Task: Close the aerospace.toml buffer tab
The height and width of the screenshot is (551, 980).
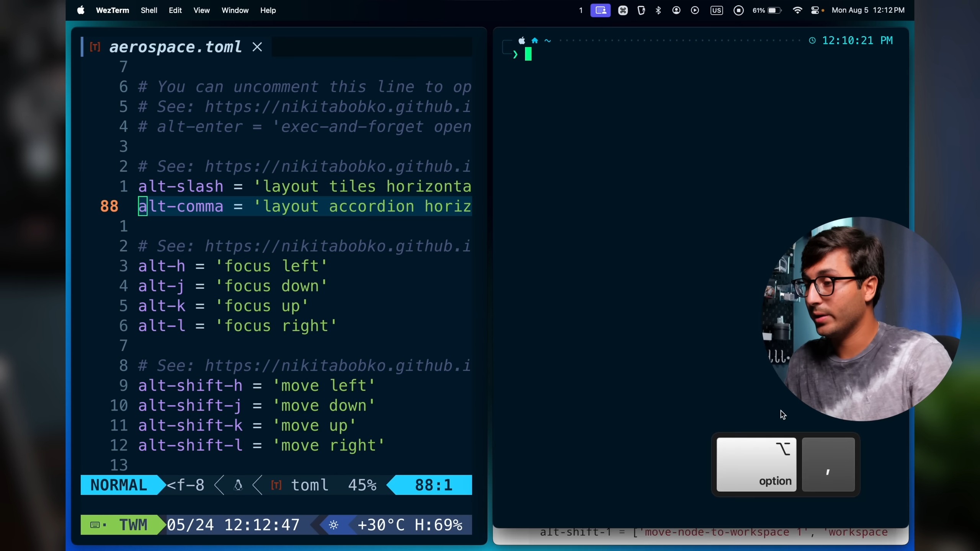Action: pos(257,47)
